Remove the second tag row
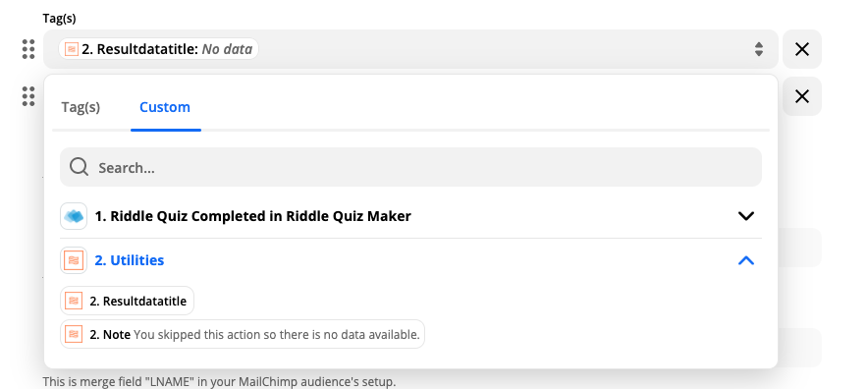The width and height of the screenshot is (868, 389). pos(802,96)
